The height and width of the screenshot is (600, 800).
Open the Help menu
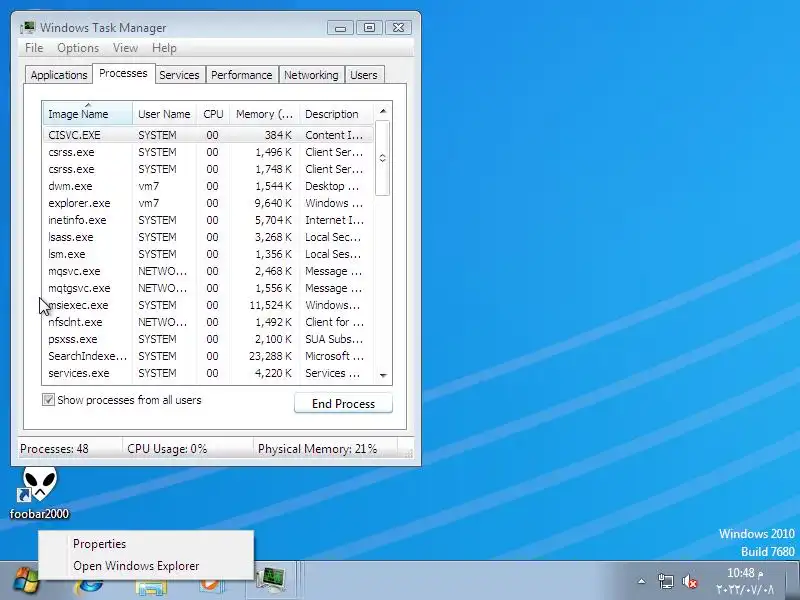[164, 48]
